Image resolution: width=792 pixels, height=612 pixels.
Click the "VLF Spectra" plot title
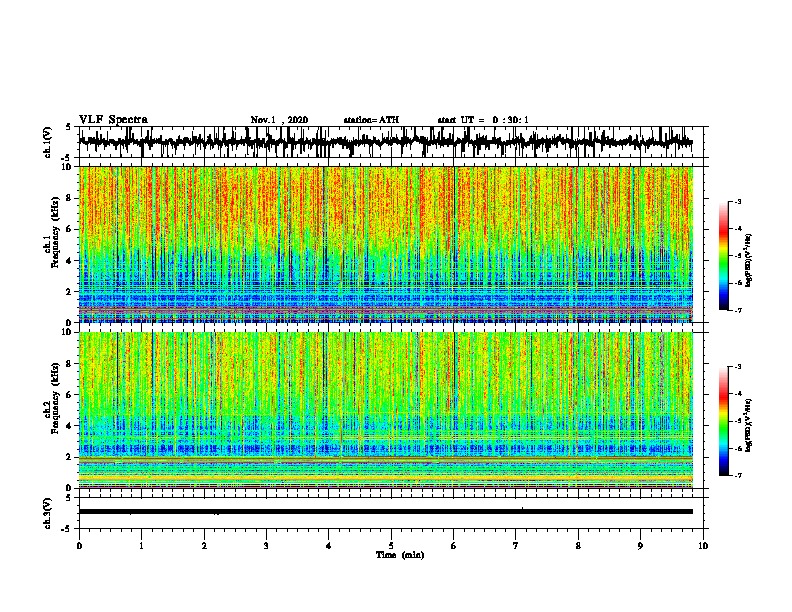113,120
